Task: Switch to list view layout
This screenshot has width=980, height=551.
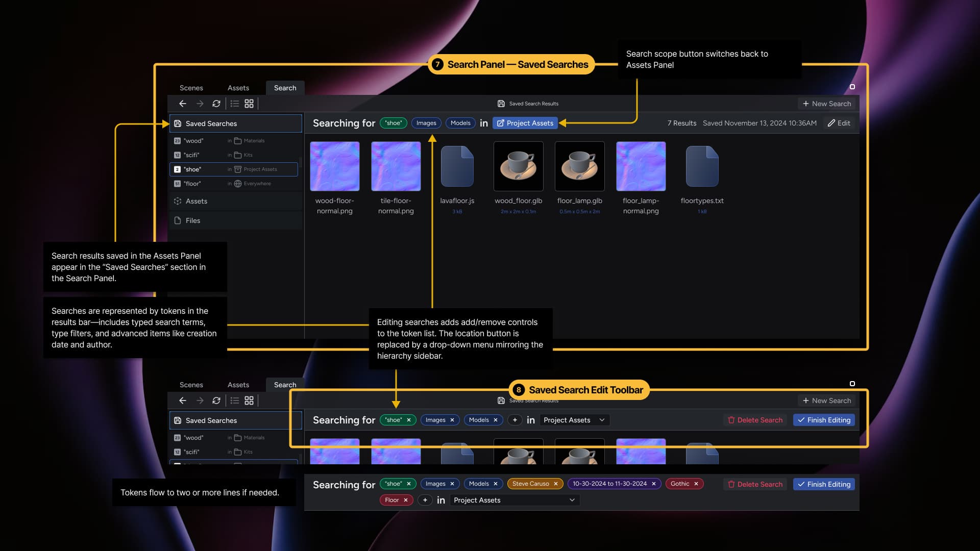Action: (235, 104)
